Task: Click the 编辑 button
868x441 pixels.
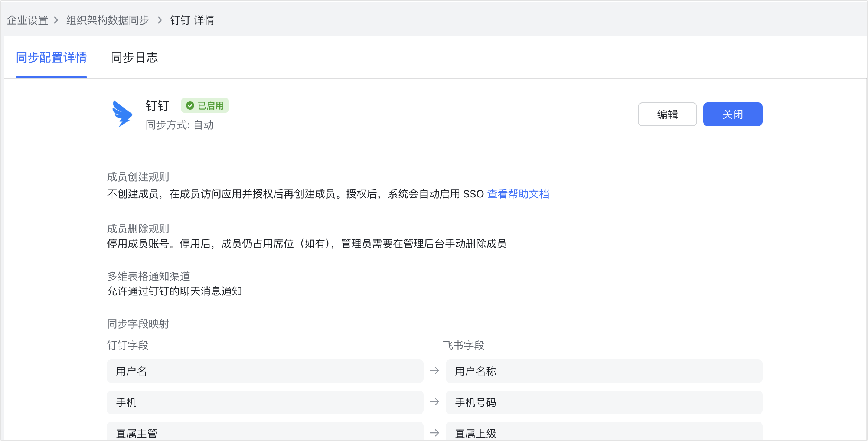Action: [667, 114]
